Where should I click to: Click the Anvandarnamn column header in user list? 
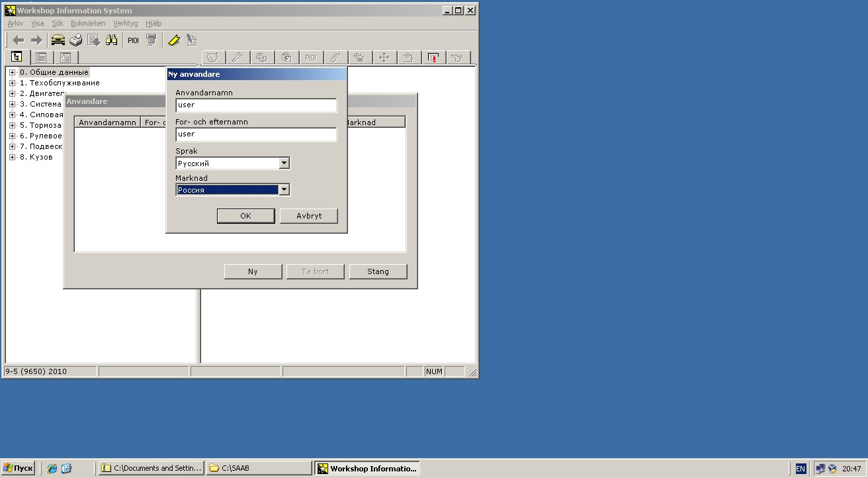click(108, 122)
